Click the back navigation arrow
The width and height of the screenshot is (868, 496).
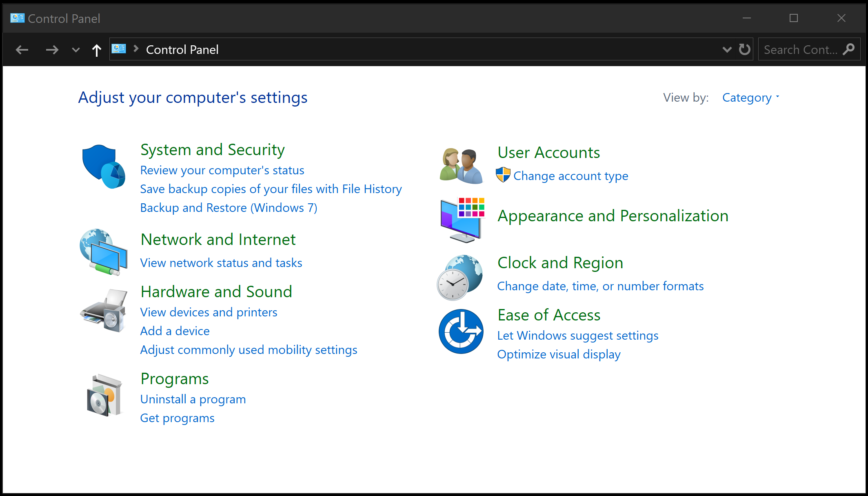[22, 49]
